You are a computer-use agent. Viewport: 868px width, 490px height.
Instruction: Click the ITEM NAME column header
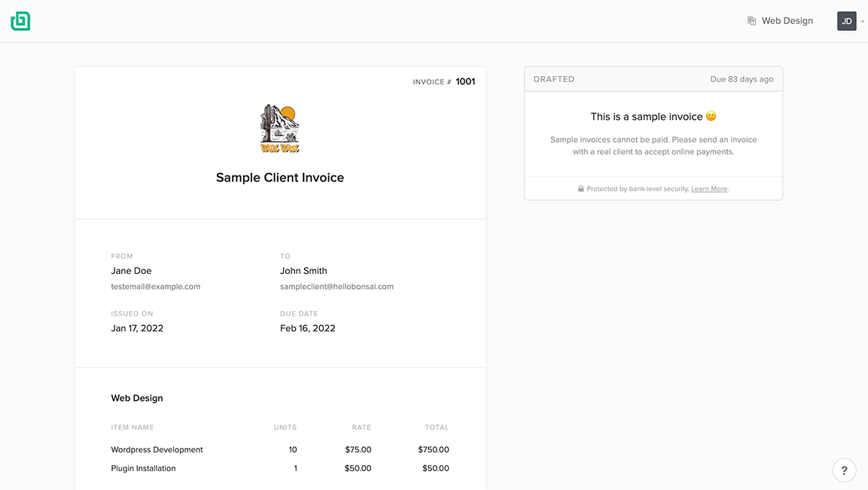(x=132, y=428)
